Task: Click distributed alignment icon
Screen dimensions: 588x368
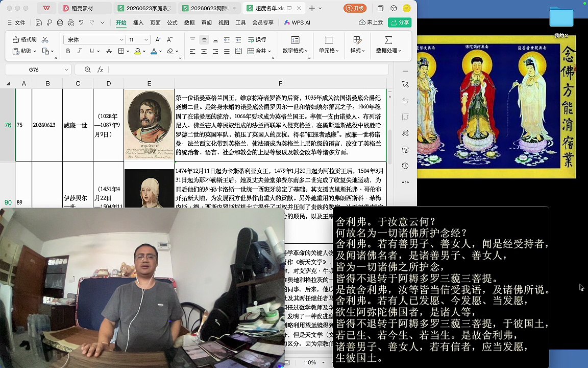Action: (238, 51)
